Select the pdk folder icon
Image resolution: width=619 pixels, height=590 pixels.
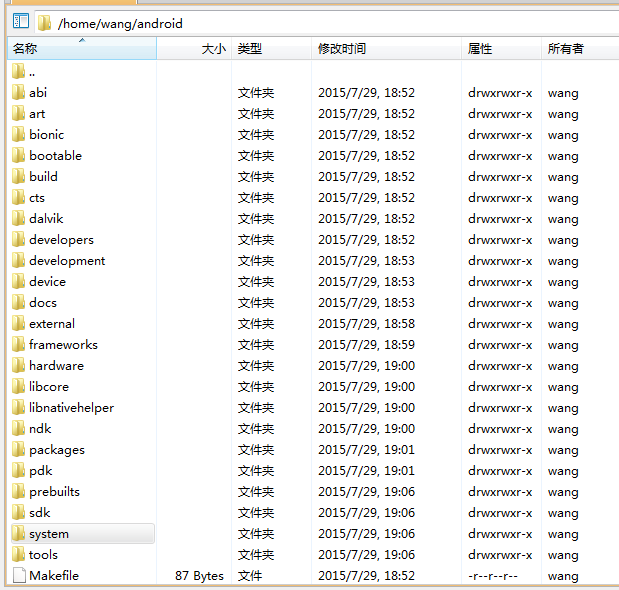point(19,470)
